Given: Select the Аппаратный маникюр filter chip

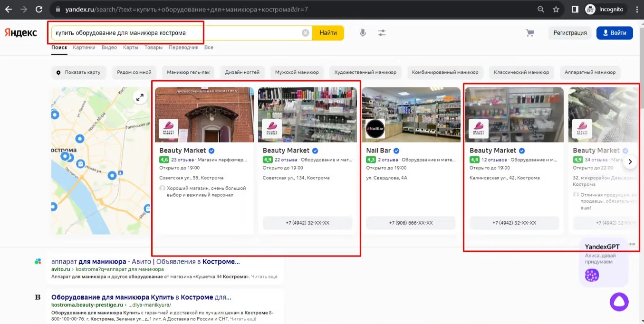Looking at the screenshot, I should tap(590, 73).
